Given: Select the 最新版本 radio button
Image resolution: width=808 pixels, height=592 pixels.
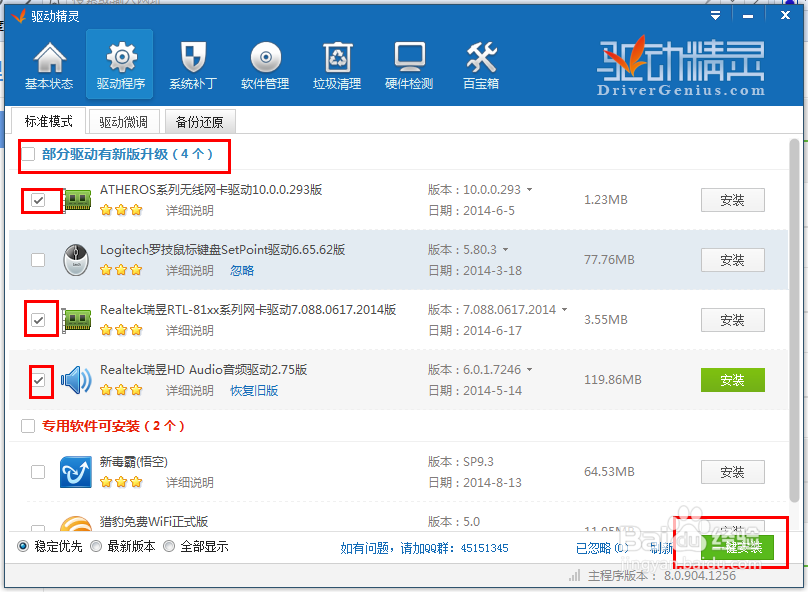Looking at the screenshot, I should click(x=96, y=546).
